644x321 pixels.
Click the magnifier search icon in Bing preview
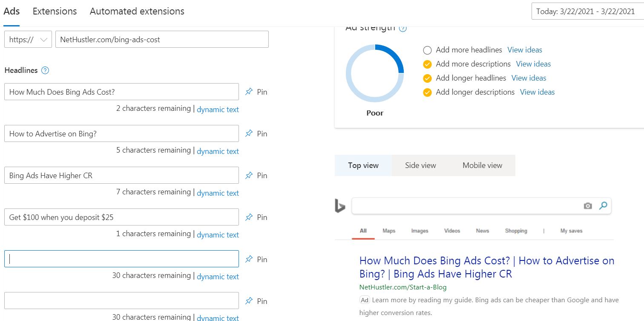(603, 205)
